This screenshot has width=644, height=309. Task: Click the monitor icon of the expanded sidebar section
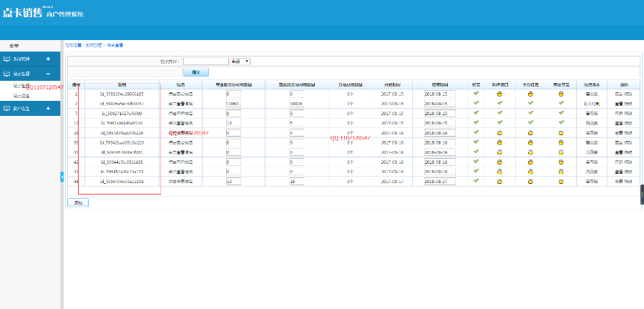6,74
